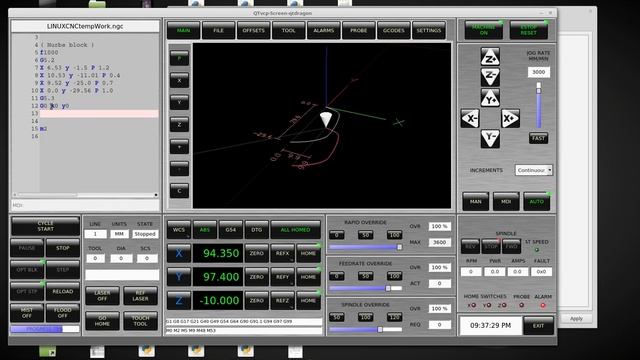640x360 pixels.
Task: Open the FILE tab
Action: point(218,31)
